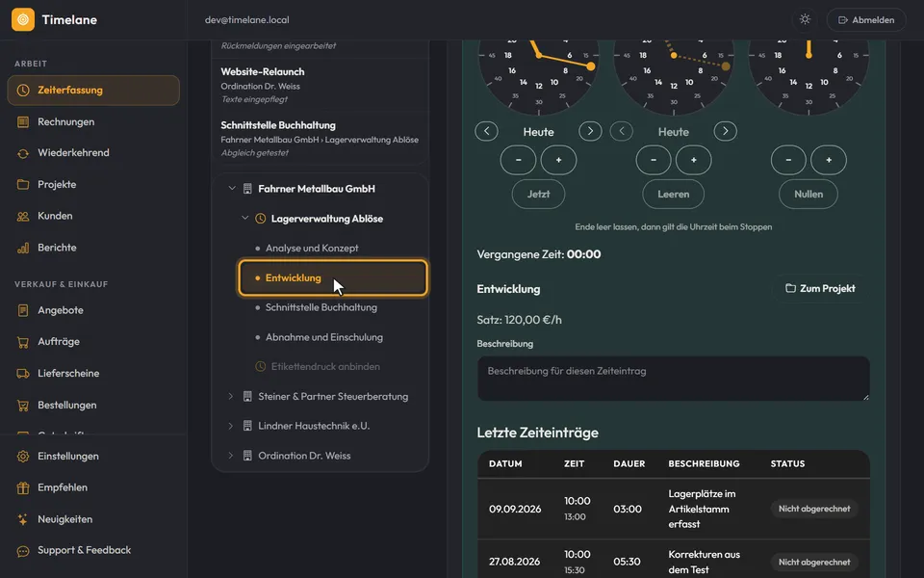
Task: Click the minus stepper above Jetzt
Action: (x=518, y=160)
